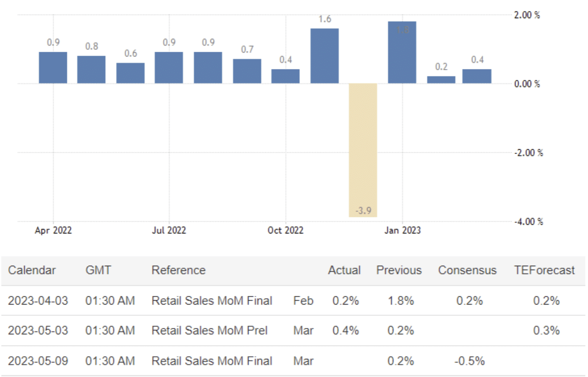Click the Calendar column header

pos(32,270)
